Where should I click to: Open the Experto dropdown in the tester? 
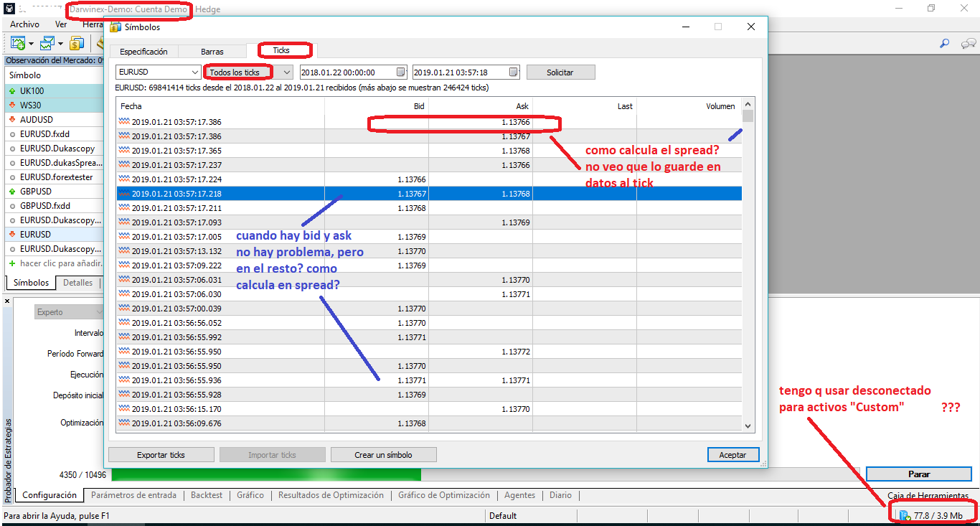pyautogui.click(x=70, y=312)
